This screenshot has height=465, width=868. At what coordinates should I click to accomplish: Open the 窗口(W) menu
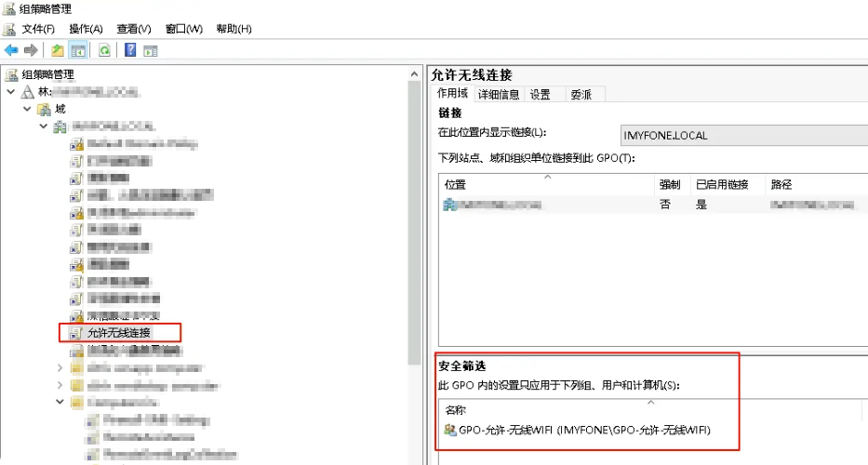coord(184,29)
